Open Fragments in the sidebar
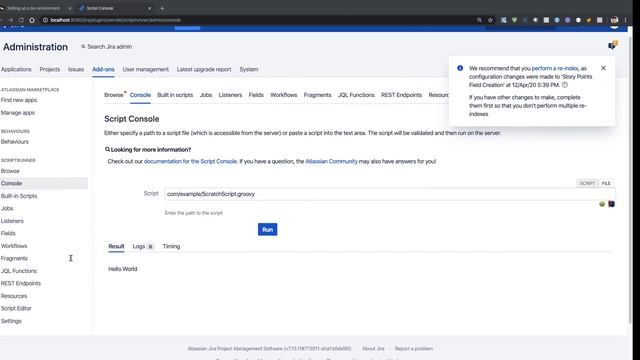This screenshot has width=640, height=360. point(14,258)
